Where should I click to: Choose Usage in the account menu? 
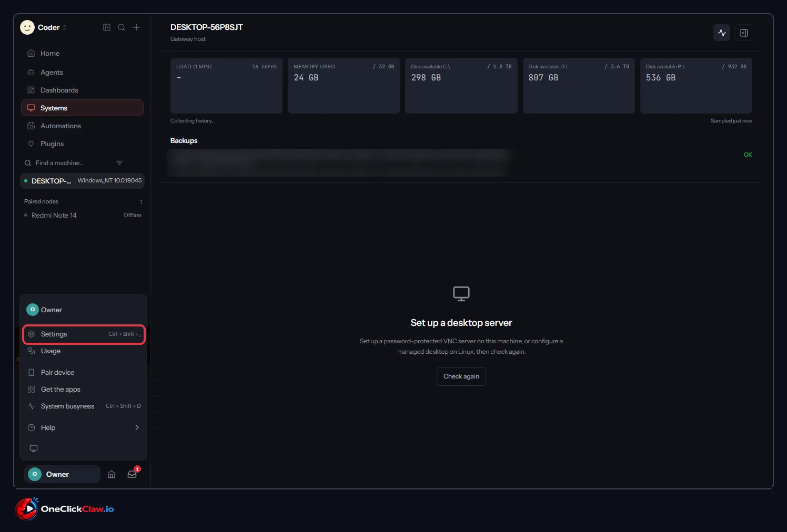(84, 351)
